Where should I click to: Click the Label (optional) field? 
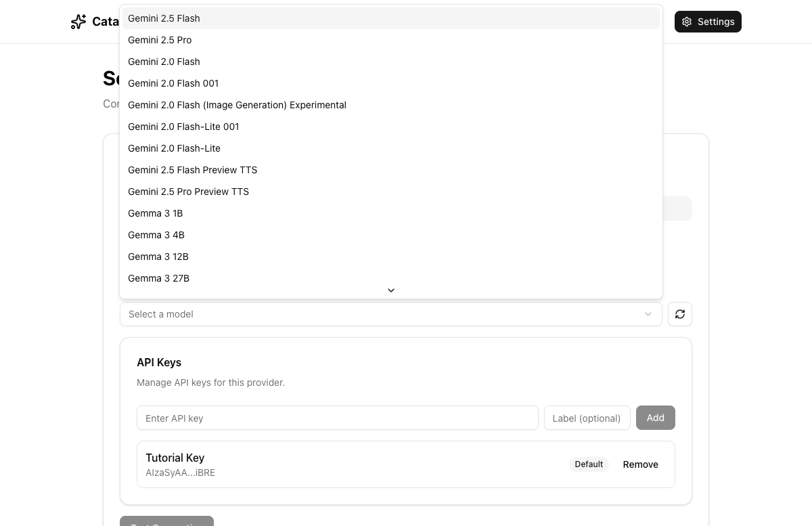tap(586, 418)
